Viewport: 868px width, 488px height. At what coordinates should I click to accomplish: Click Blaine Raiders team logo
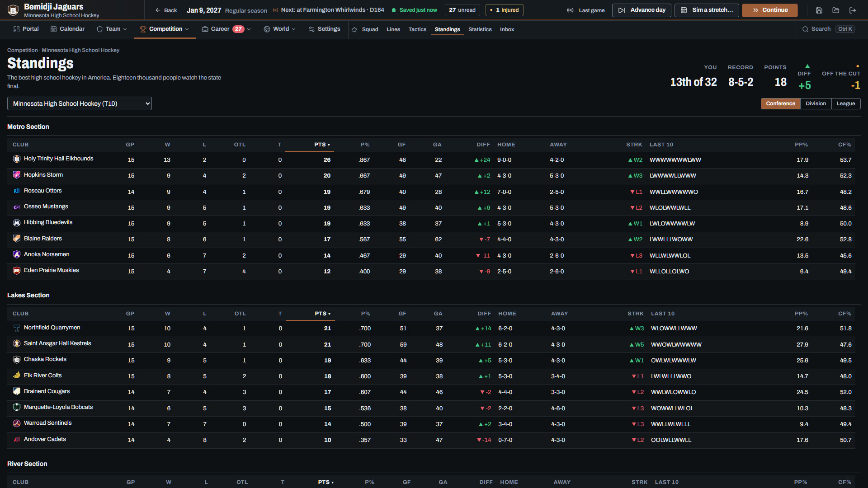coord(17,239)
